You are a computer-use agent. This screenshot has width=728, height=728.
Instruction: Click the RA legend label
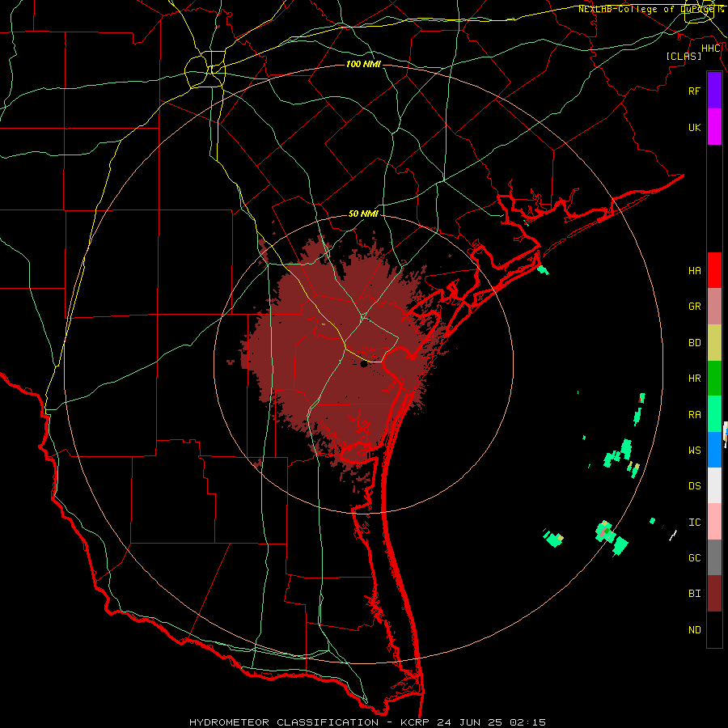pos(694,415)
